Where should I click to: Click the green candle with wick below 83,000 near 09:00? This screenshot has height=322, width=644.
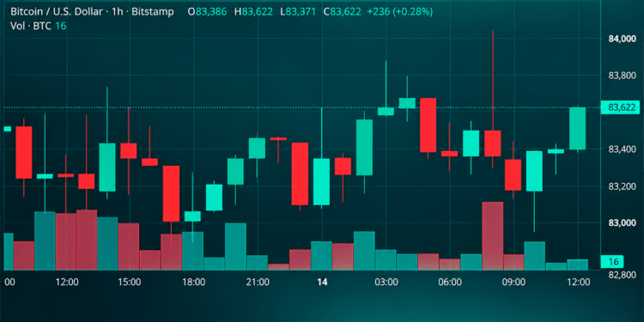534,171
